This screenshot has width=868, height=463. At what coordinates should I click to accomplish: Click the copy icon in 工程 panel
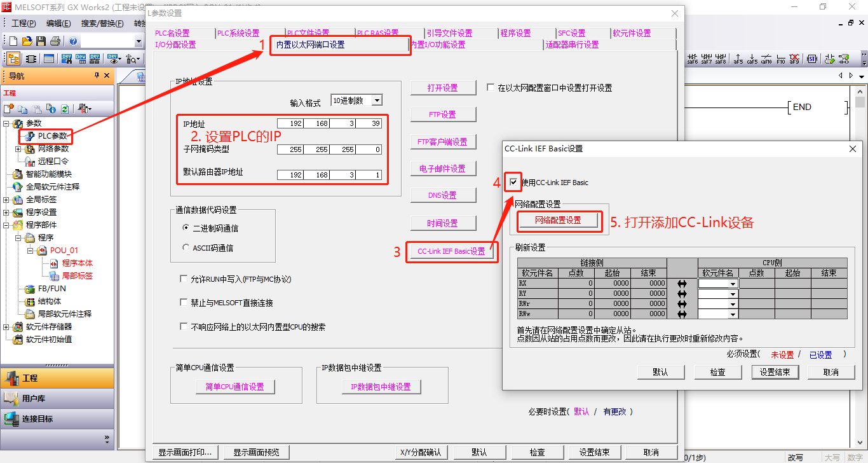(x=23, y=109)
